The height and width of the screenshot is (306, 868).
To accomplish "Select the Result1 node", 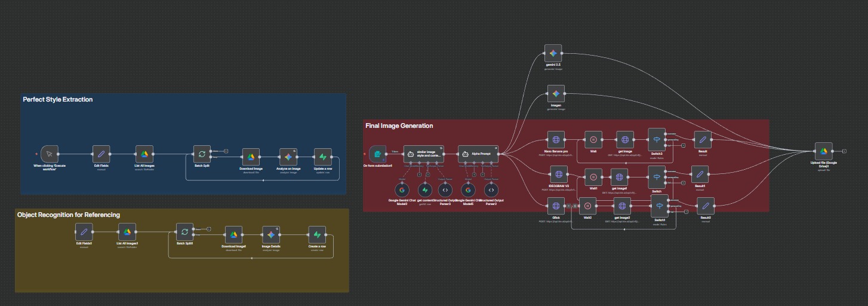I will tap(700, 174).
